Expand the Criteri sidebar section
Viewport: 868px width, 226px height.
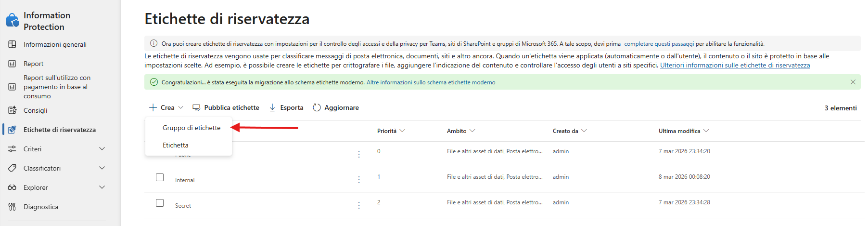click(102, 149)
